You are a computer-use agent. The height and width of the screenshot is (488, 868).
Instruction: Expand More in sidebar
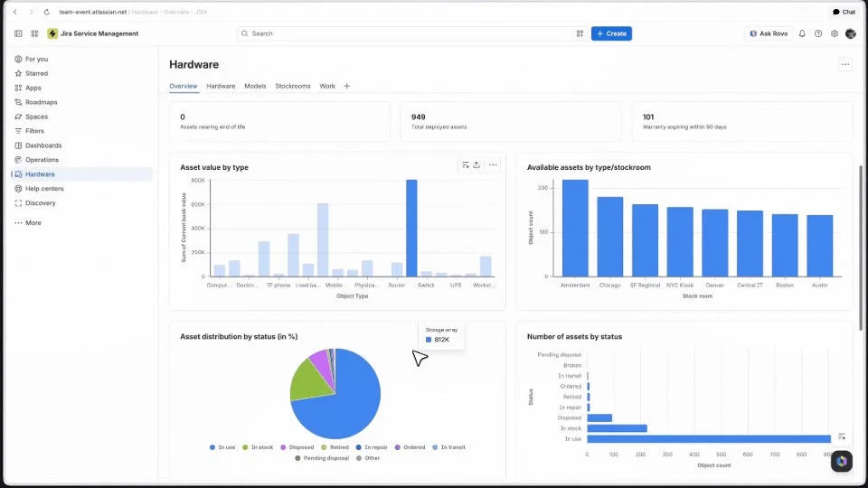(x=82, y=223)
